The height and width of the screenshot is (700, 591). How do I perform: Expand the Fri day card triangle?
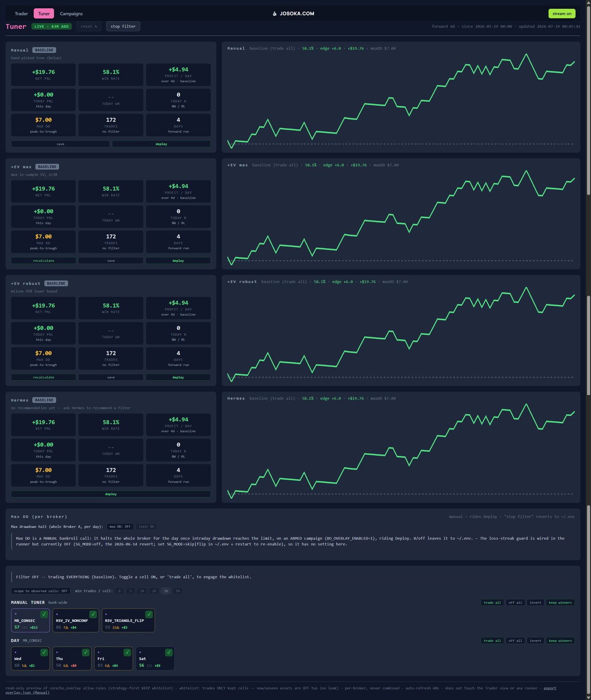[99, 652]
